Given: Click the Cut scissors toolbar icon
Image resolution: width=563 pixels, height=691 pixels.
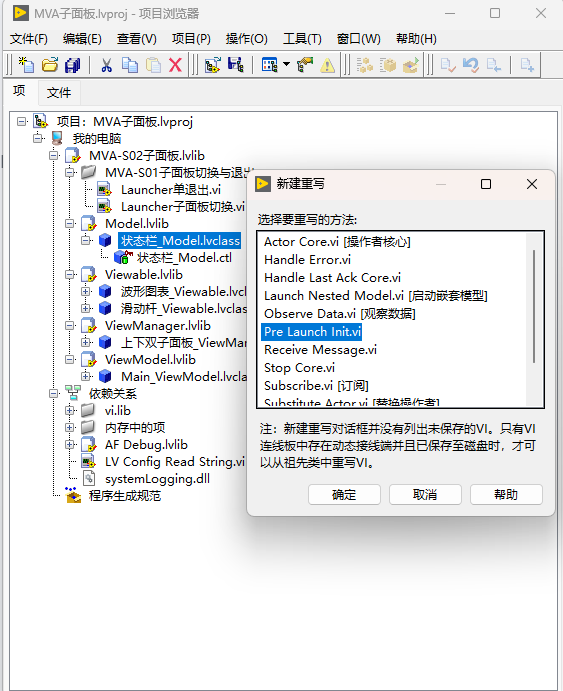Looking at the screenshot, I should click(106, 65).
